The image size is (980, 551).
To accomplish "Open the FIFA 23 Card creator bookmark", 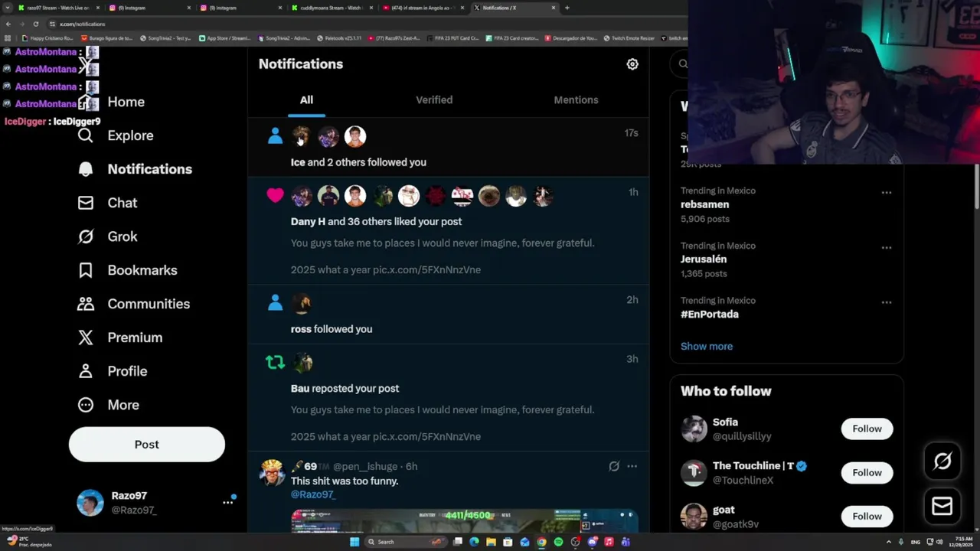I will click(x=512, y=37).
